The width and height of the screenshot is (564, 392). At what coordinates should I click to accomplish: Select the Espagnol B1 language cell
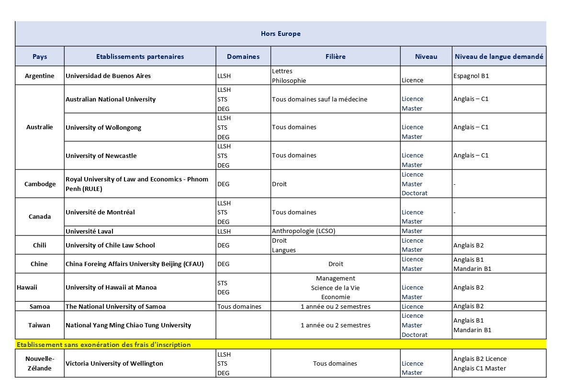(471, 76)
